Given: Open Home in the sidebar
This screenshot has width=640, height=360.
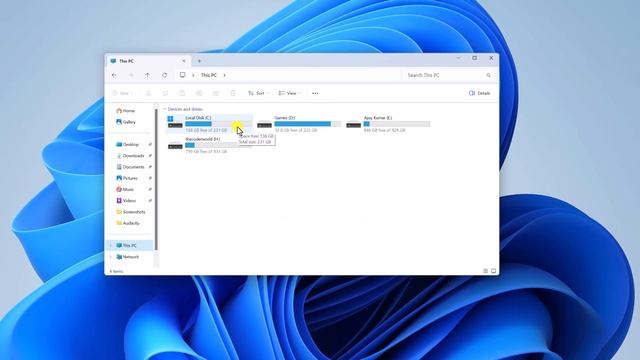Looking at the screenshot, I should [x=126, y=111].
